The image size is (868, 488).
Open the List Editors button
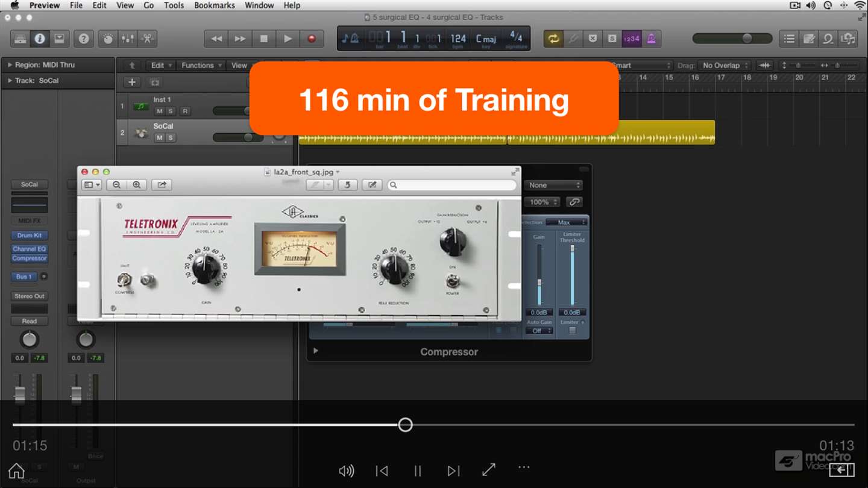789,39
